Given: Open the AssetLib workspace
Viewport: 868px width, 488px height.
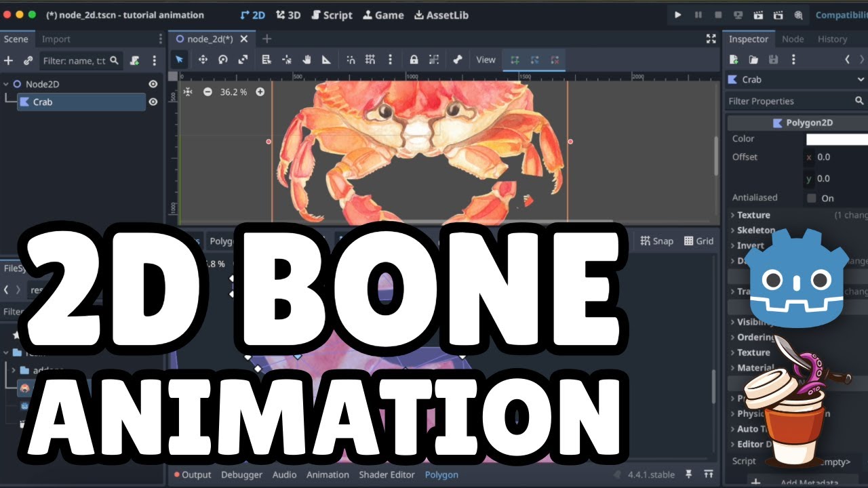Looking at the screenshot, I should [441, 15].
